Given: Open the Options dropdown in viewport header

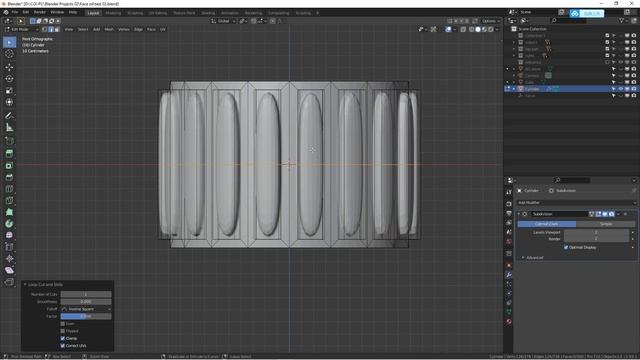Looking at the screenshot, I should pos(491,21).
